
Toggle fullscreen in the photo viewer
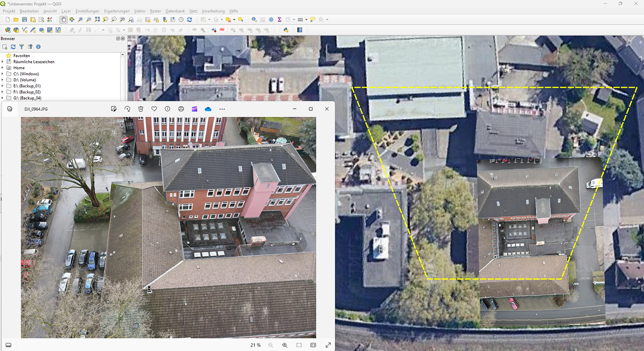(x=328, y=345)
